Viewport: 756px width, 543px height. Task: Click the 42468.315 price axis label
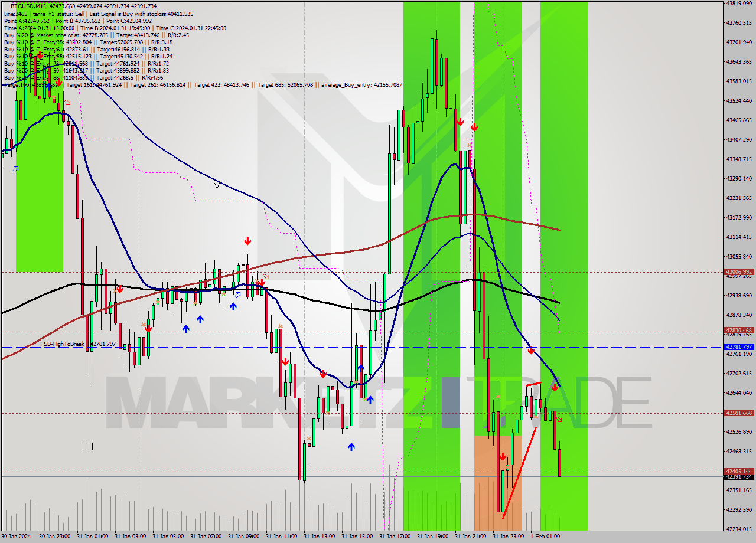click(x=739, y=451)
